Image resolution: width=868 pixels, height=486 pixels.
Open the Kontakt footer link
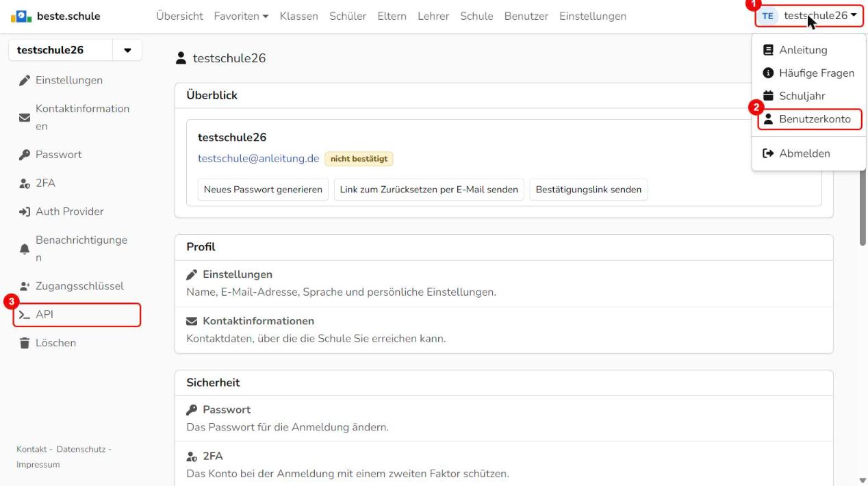33,449
